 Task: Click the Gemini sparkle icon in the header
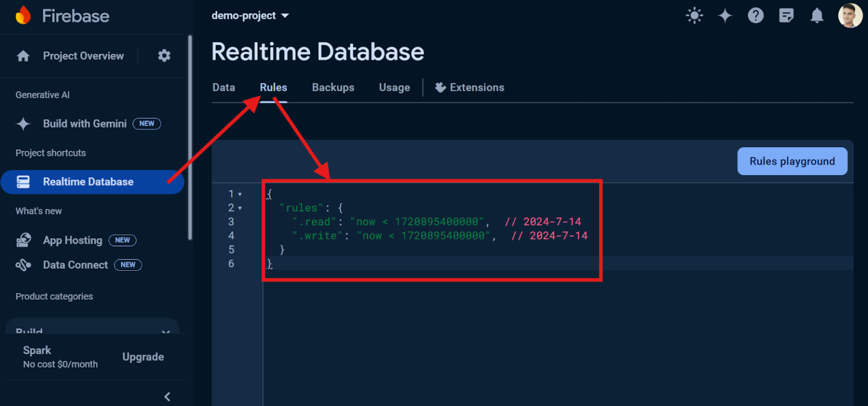725,15
